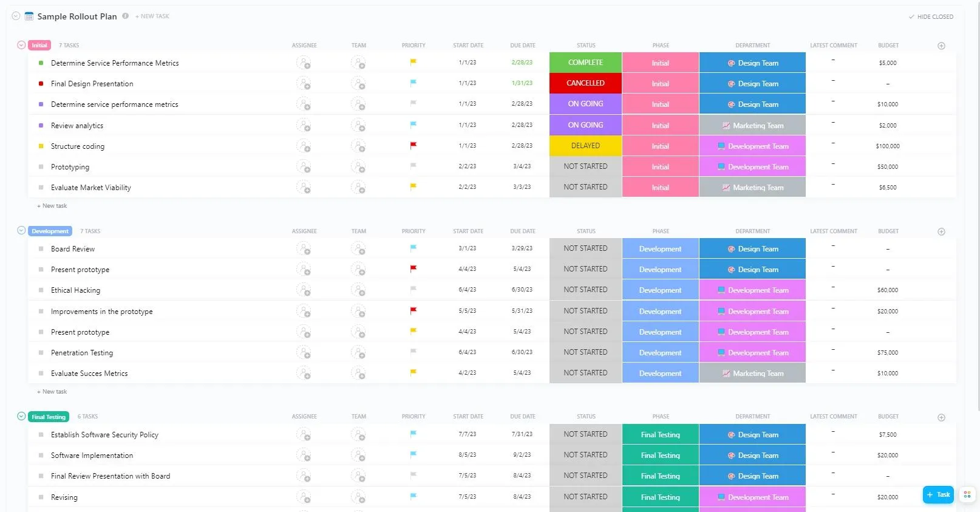Viewport: 980px width, 512px height.
Task: Collapse the Final Testing task group
Action: (21, 416)
